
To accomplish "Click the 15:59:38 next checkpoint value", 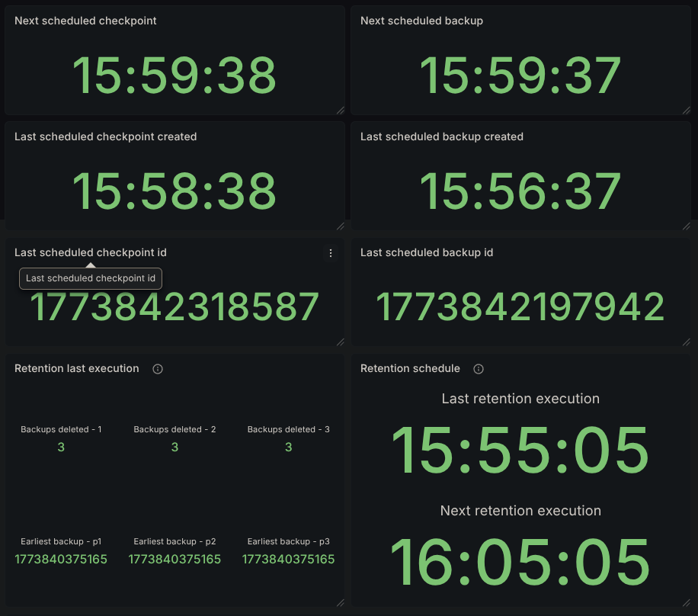I will 174,75.
